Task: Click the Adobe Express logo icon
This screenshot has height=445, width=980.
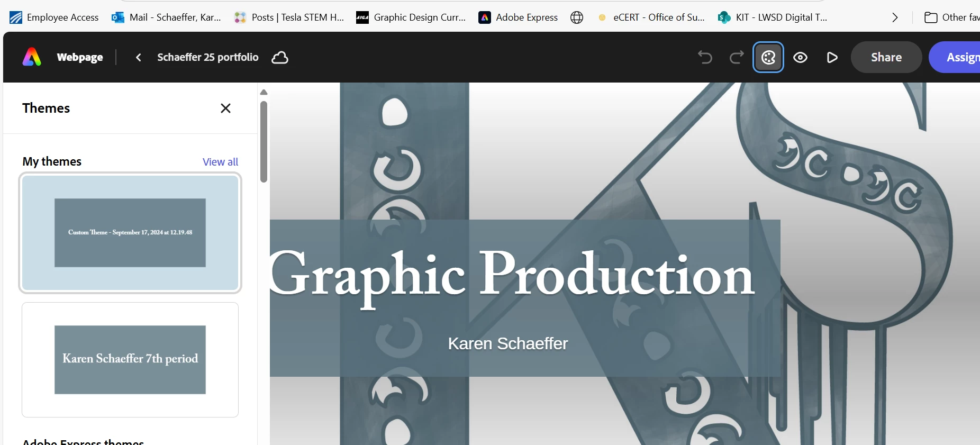Action: [x=32, y=57]
